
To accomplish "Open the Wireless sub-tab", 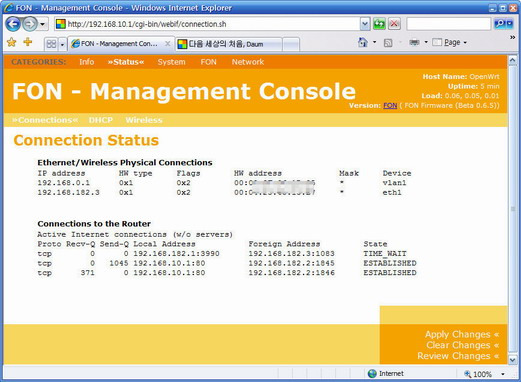I will coord(144,120).
